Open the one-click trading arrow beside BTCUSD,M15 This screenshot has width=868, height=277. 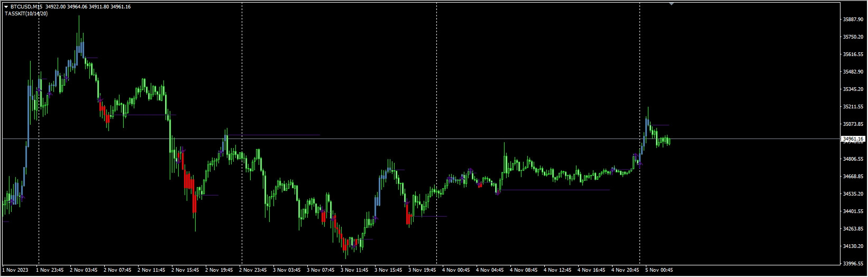[x=6, y=6]
